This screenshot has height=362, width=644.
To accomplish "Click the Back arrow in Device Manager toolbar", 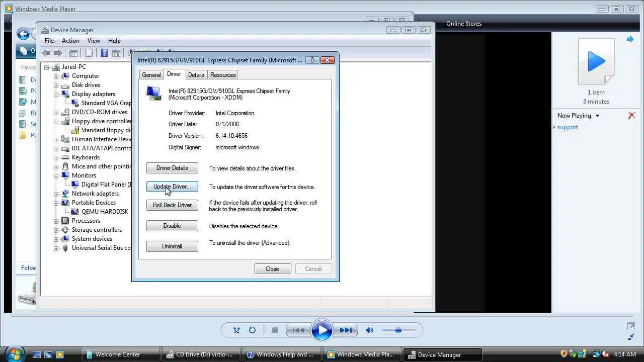I will [x=46, y=53].
